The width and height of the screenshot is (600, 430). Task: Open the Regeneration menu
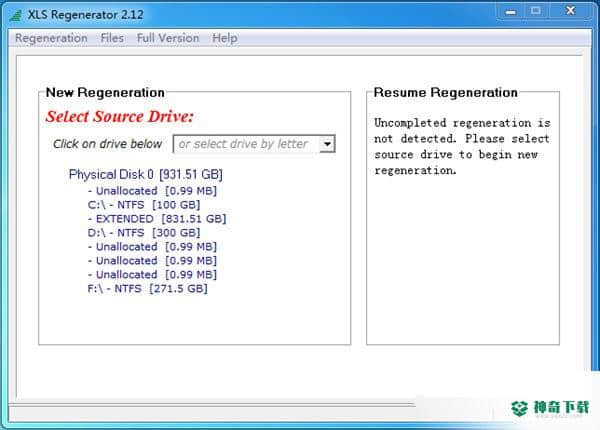(x=51, y=38)
